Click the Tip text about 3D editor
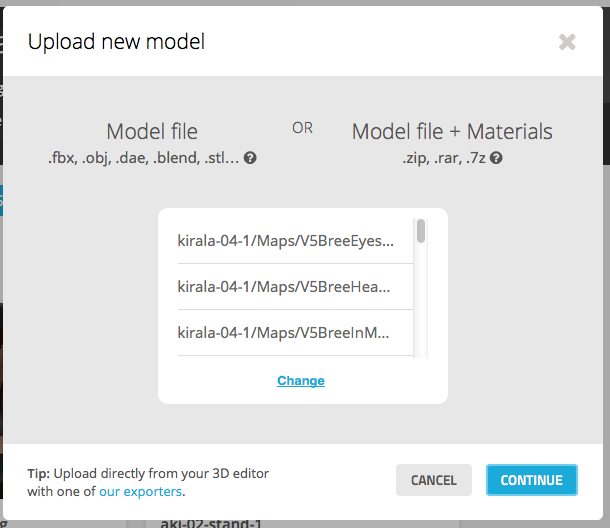Image resolution: width=610 pixels, height=528 pixels. click(148, 482)
